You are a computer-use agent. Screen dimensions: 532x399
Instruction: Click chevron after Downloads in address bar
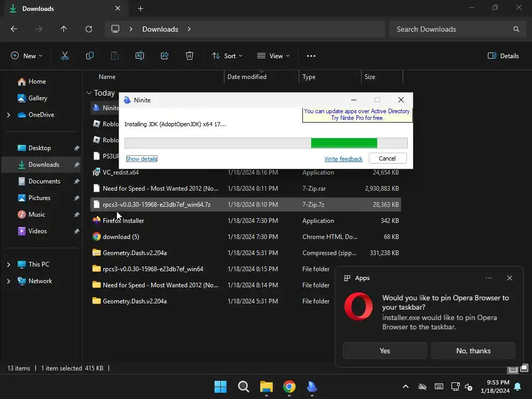pos(189,29)
